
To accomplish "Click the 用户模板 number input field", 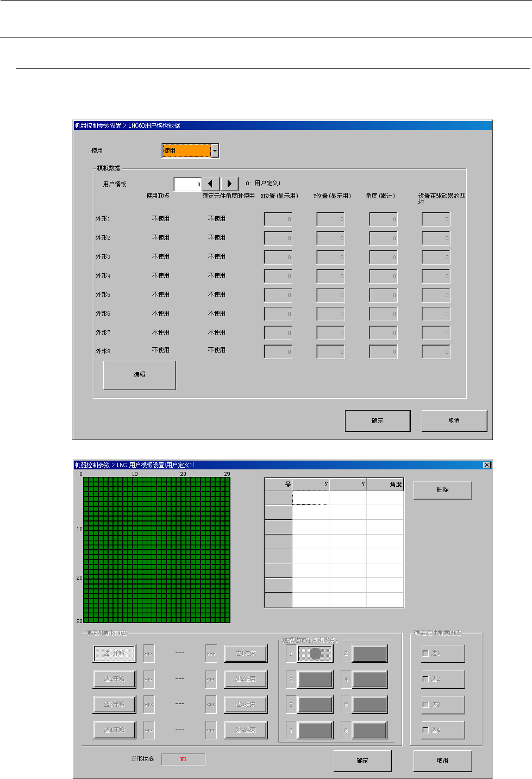I will click(x=187, y=184).
